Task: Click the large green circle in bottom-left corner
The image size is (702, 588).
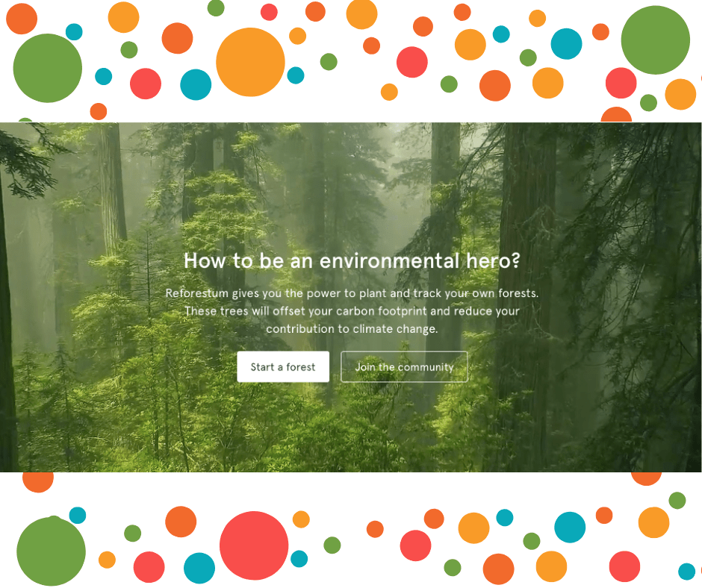Action: tap(51, 551)
